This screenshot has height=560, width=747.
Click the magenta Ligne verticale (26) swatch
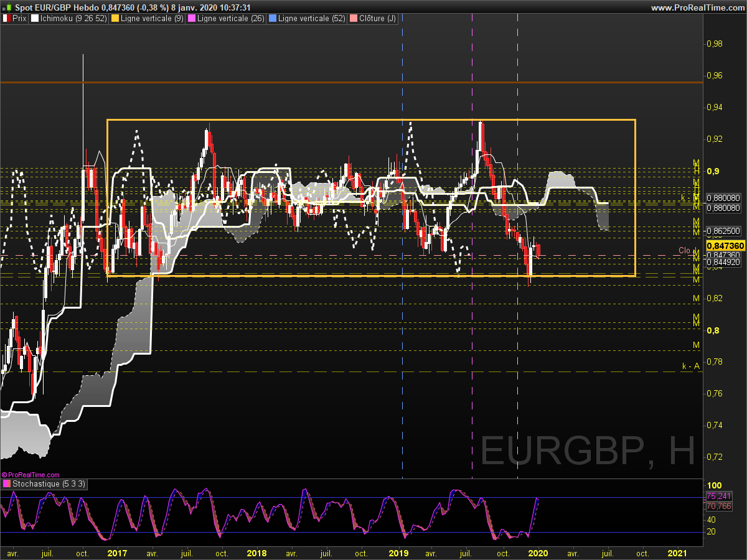point(192,19)
